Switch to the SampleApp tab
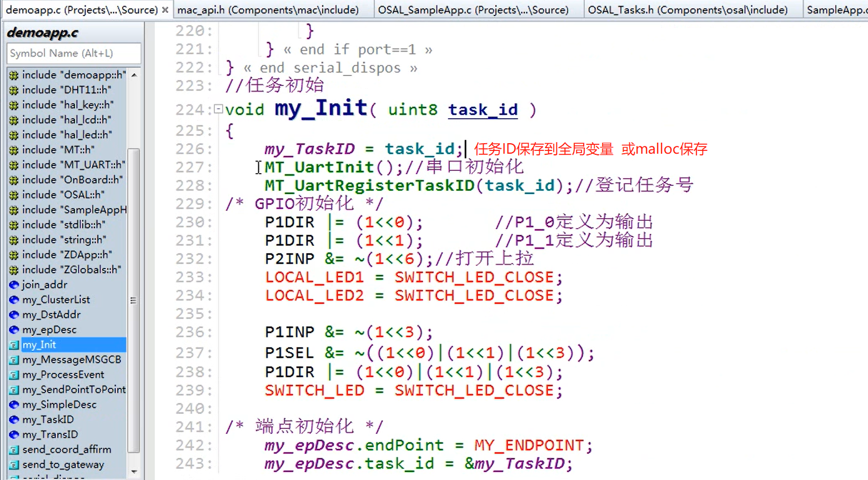 (x=836, y=10)
